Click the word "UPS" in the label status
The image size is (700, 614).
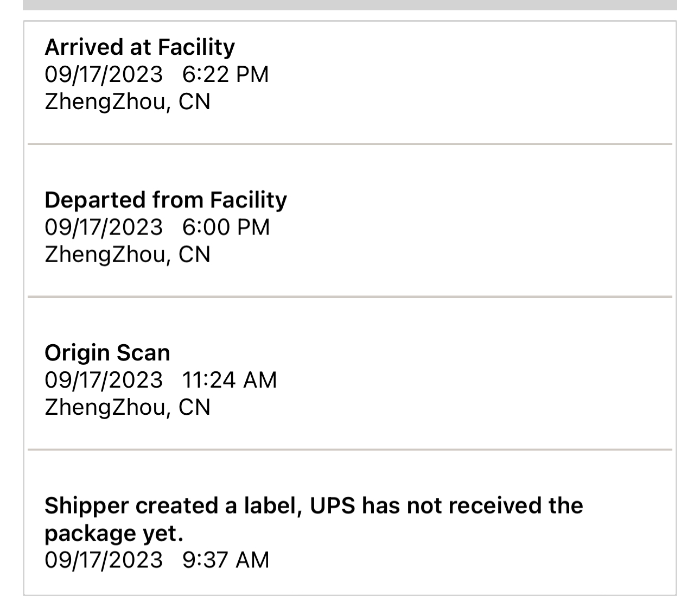(332, 505)
